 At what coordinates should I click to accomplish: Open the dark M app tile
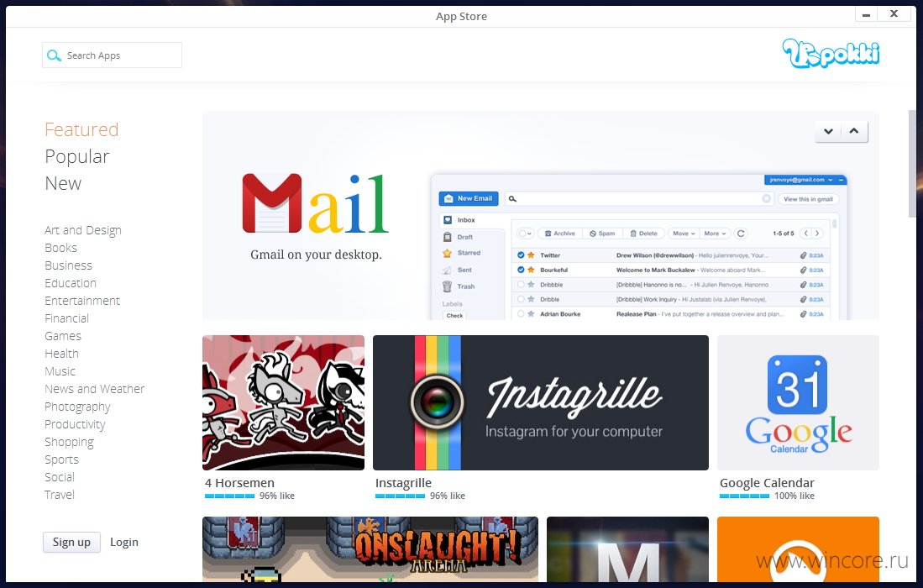pyautogui.click(x=627, y=549)
